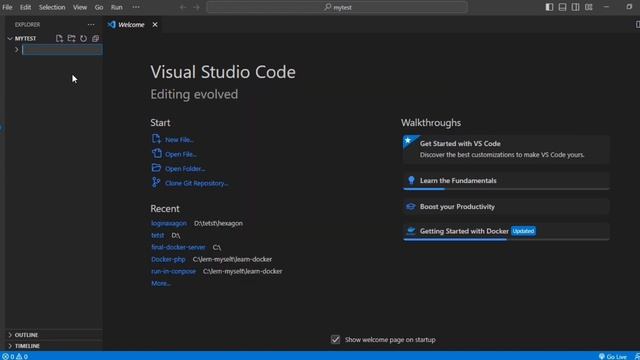Image resolution: width=640 pixels, height=360 pixels.
Task: Collapse all folders in Explorer icon
Action: tap(96, 38)
